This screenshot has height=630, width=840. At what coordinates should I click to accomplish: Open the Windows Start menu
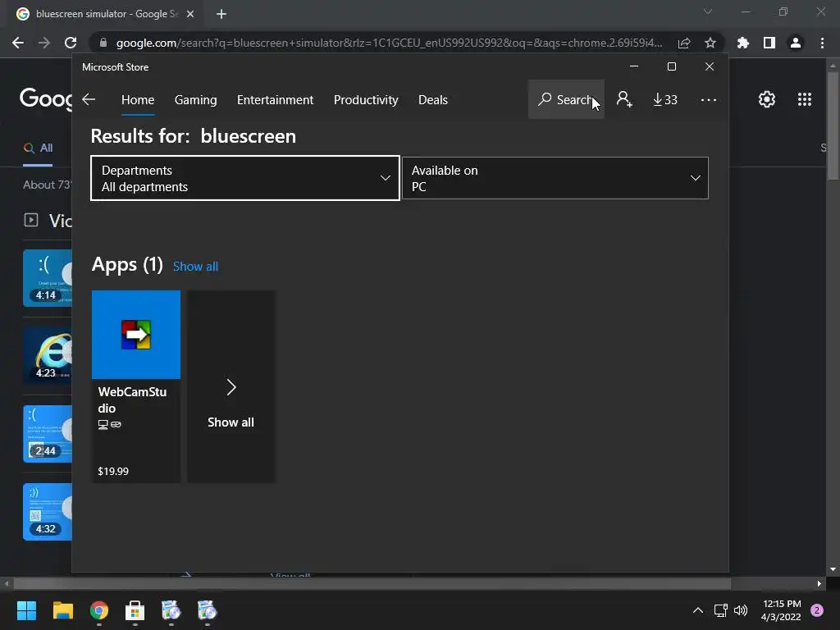[x=26, y=610]
